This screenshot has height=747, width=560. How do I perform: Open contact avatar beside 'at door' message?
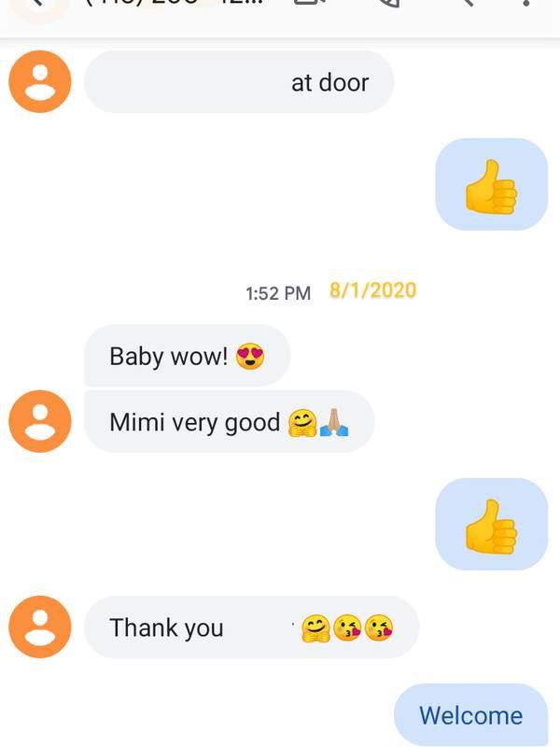[x=40, y=82]
